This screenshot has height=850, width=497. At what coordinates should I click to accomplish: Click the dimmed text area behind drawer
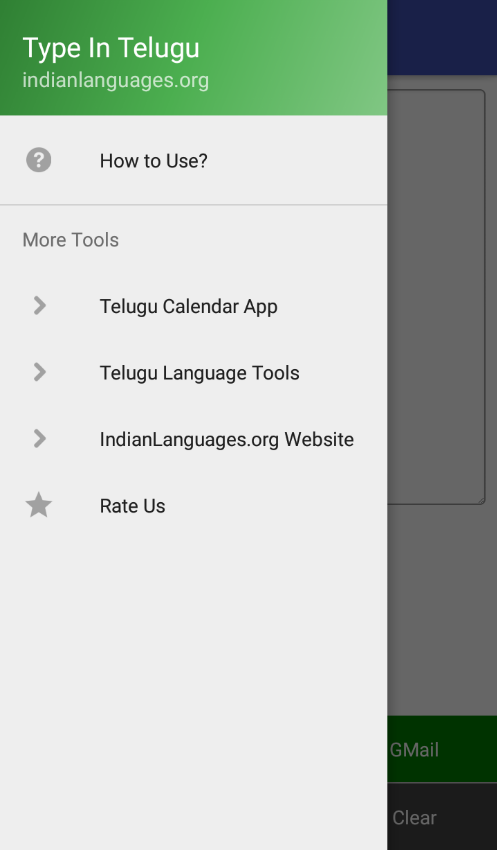click(x=436, y=297)
